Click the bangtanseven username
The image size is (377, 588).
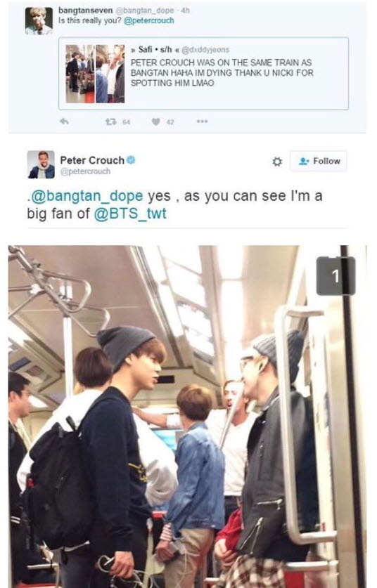pyautogui.click(x=86, y=10)
